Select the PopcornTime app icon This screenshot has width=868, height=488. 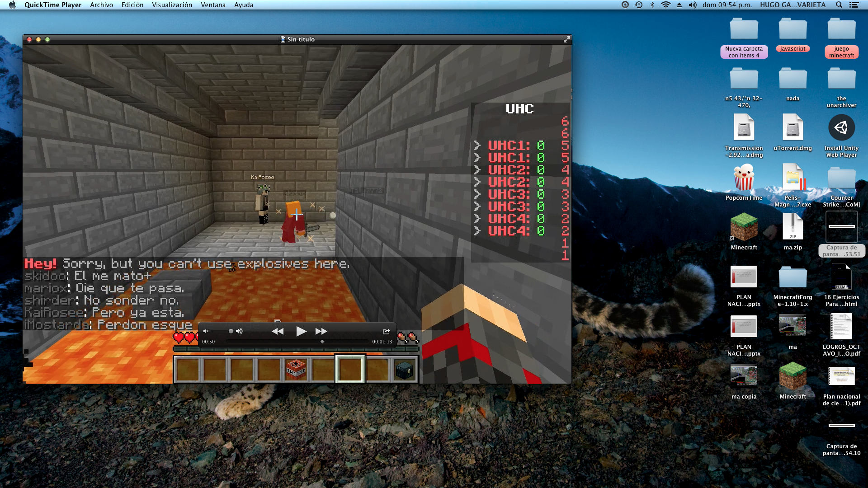[744, 182]
